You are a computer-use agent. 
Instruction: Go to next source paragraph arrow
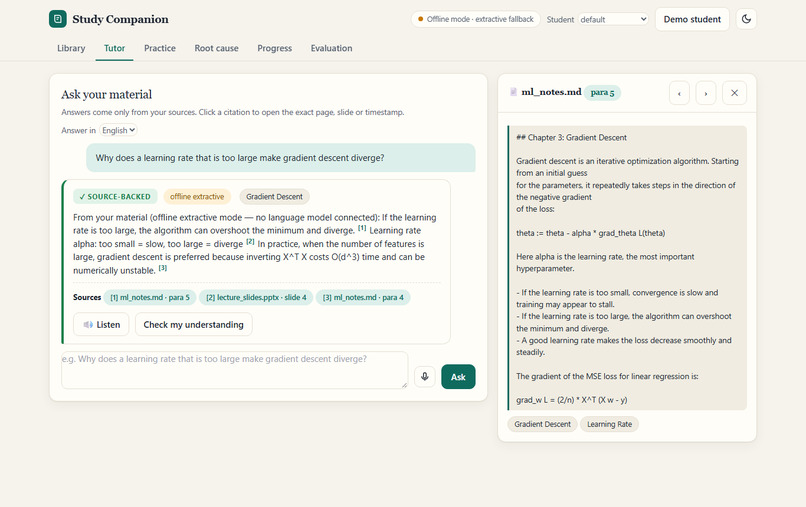click(x=706, y=93)
